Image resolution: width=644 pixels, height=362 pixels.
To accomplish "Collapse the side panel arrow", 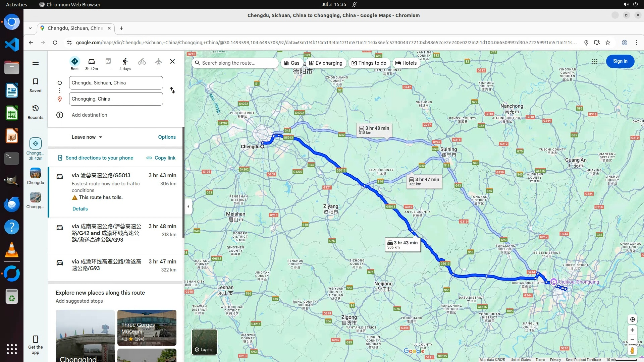I will click(x=189, y=206).
